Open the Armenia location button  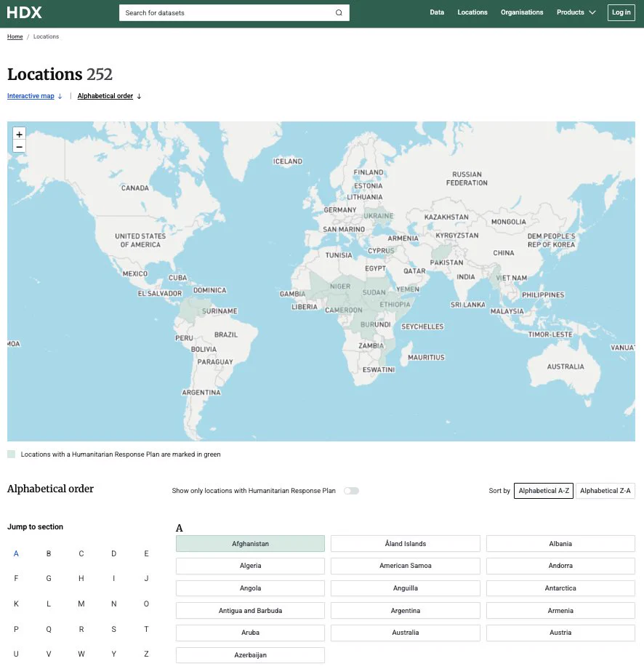coord(560,611)
